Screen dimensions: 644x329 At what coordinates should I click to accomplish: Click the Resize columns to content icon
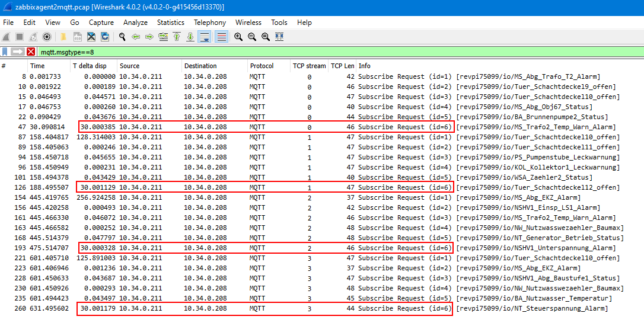[279, 37]
